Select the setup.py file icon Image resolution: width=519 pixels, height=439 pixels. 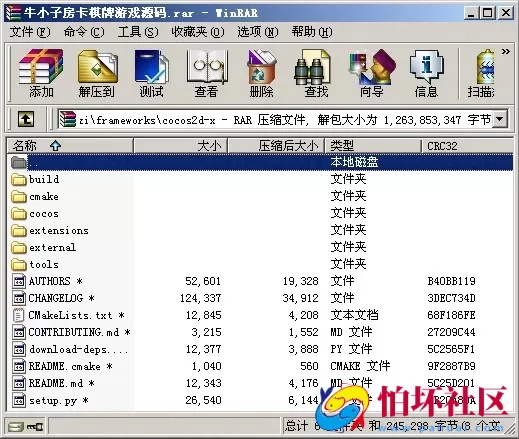pyautogui.click(x=19, y=400)
